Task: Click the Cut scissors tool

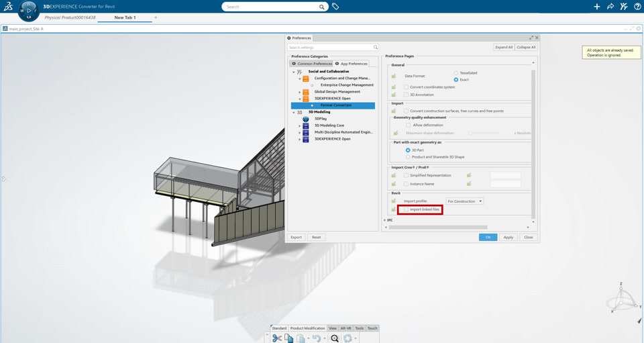Action: tap(277, 338)
